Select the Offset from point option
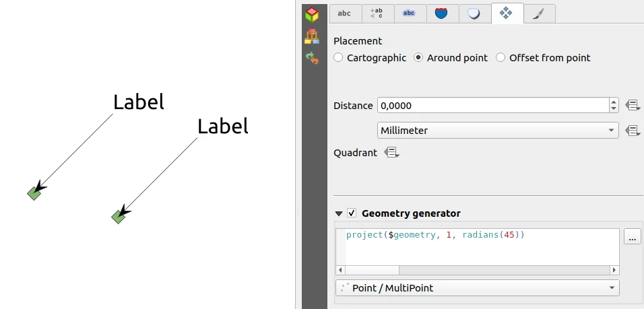Screen dimensions: 644x309 (x=501, y=58)
